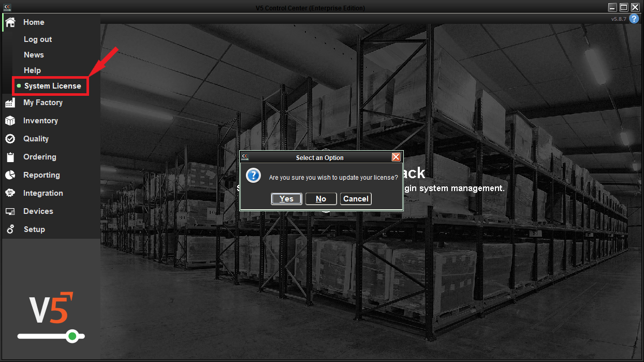Select the Quality checkmark icon
The height and width of the screenshot is (362, 644).
[10, 139]
